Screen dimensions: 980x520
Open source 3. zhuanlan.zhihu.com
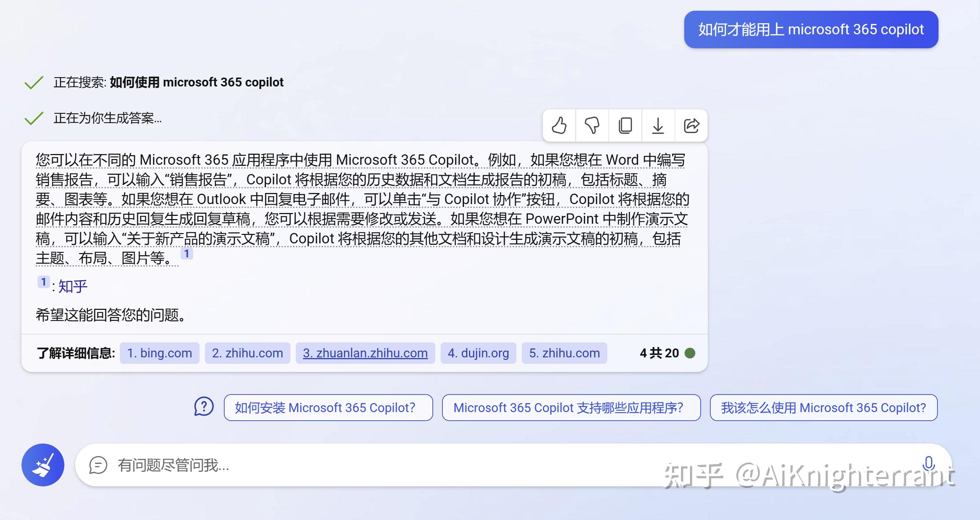point(365,353)
